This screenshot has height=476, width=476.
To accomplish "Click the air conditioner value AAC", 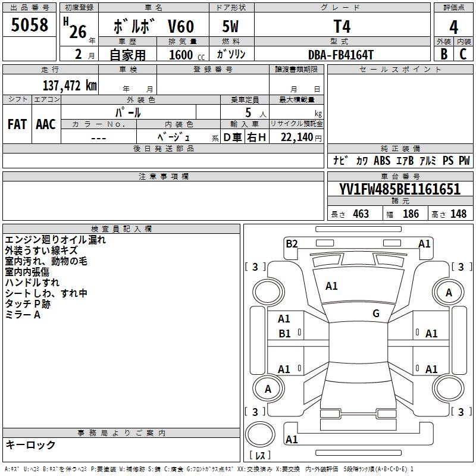I will tap(46, 124).
